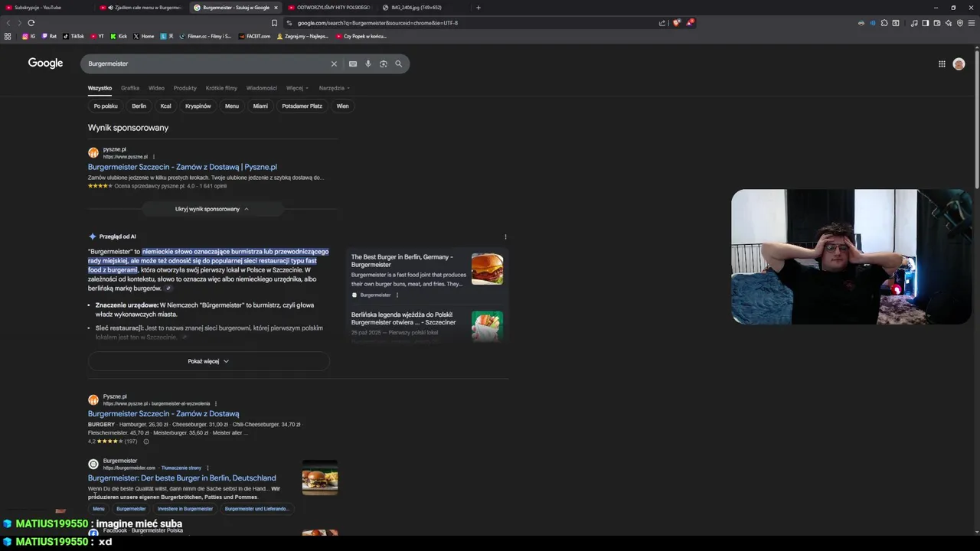Select the Kryspinów suggestion chip

click(x=198, y=106)
